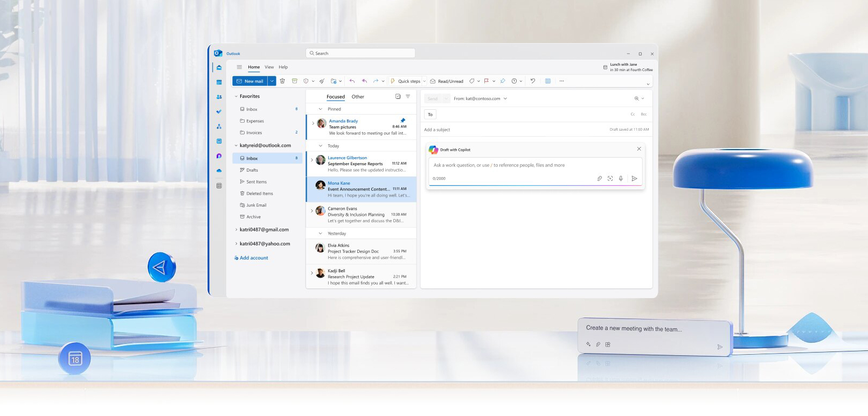Open Quick steps dropdown arrow
This screenshot has height=416, width=868.
coord(424,81)
